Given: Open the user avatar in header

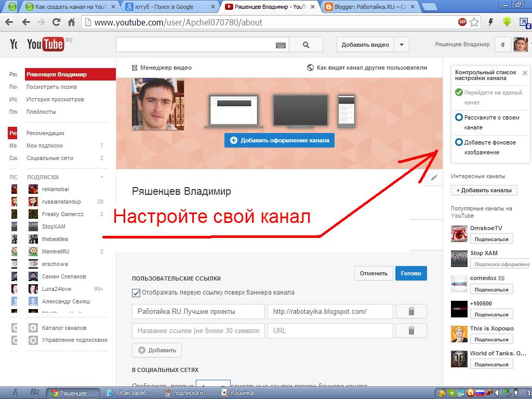Looking at the screenshot, I should click(521, 45).
